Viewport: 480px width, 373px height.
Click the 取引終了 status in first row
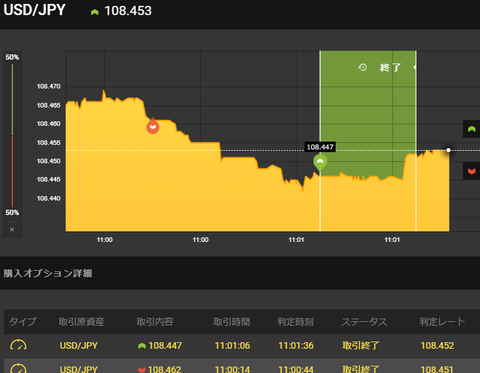[361, 346]
